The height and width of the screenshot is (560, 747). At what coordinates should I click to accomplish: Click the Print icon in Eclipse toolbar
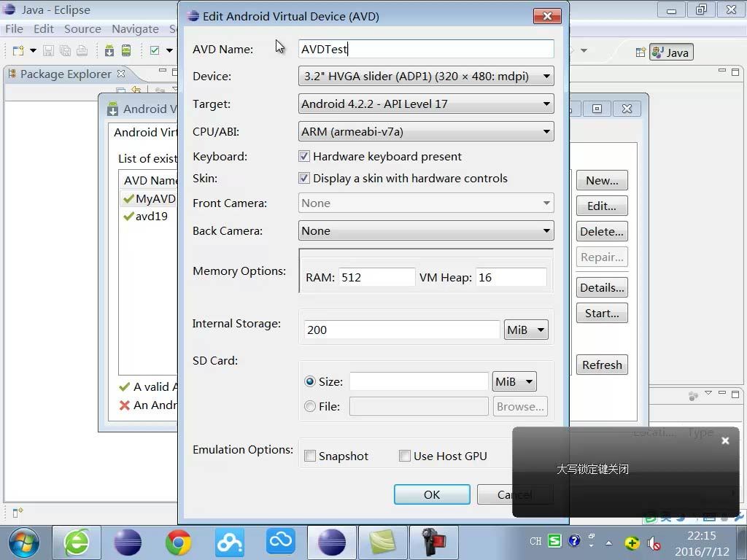point(82,50)
